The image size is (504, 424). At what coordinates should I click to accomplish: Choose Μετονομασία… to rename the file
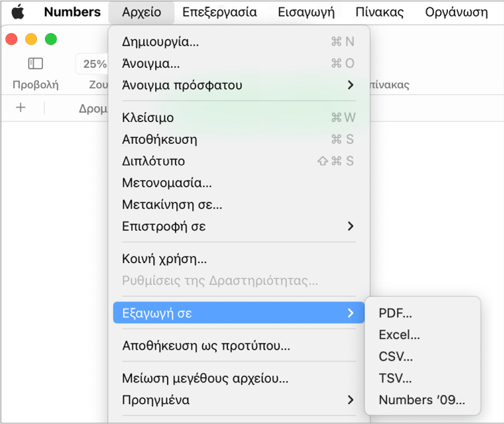tap(239, 183)
